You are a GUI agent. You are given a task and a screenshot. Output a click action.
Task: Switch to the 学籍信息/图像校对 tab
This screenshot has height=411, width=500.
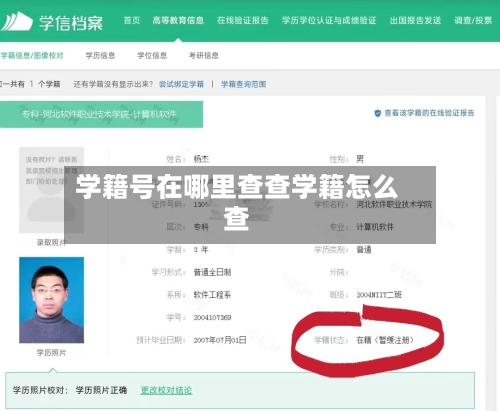32,56
